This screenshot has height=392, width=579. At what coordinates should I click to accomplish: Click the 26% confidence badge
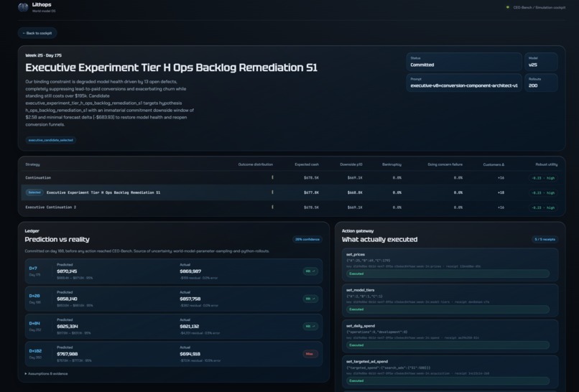pyautogui.click(x=307, y=240)
